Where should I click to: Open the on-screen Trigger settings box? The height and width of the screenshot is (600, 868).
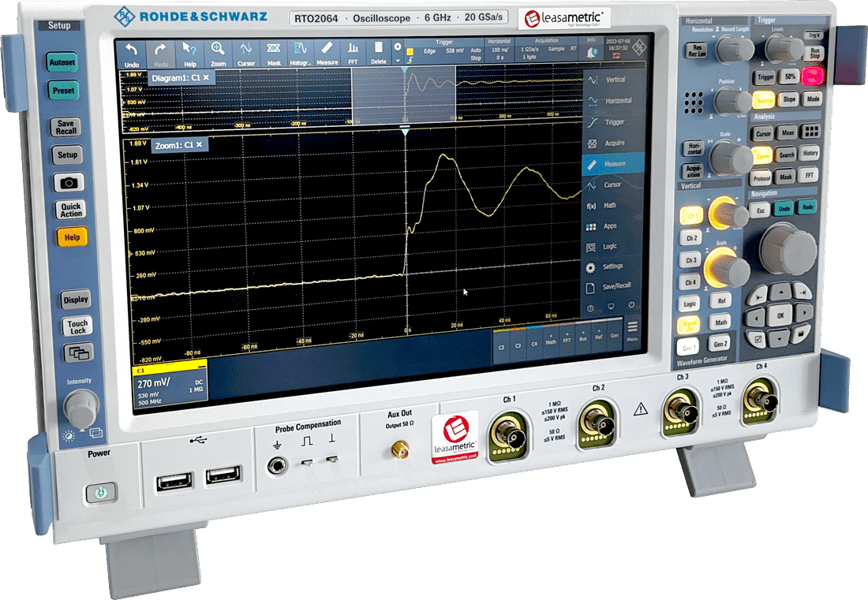[x=444, y=51]
